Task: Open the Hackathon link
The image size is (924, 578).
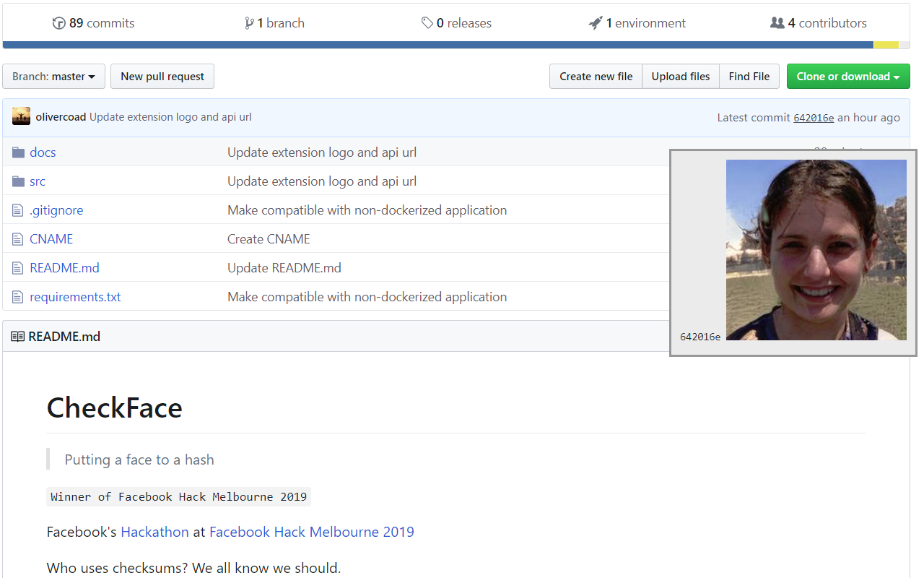Action: [154, 532]
